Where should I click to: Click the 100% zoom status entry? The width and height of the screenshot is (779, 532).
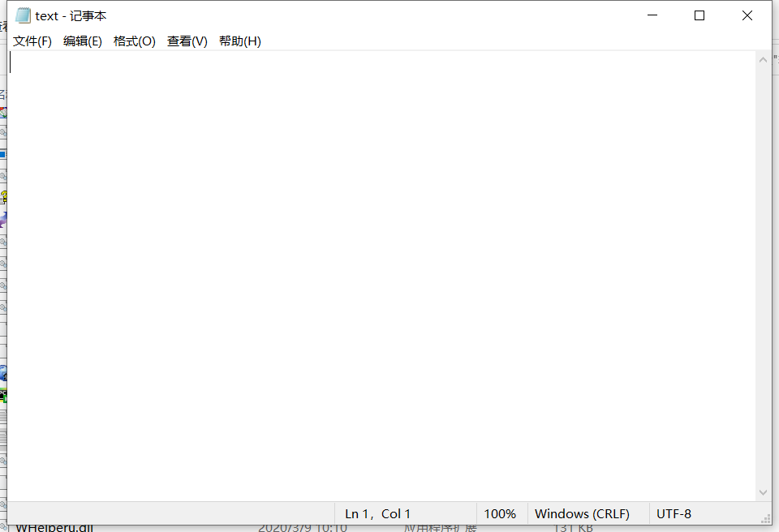(500, 513)
